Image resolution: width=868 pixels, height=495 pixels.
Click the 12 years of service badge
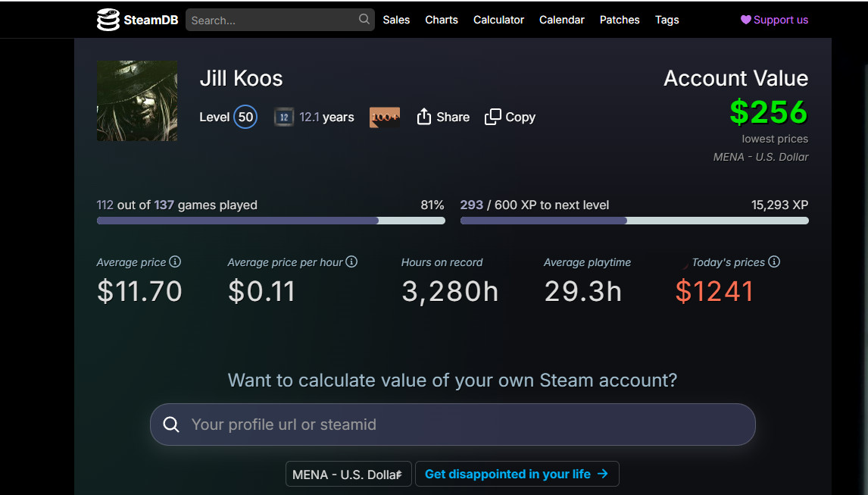coord(284,117)
